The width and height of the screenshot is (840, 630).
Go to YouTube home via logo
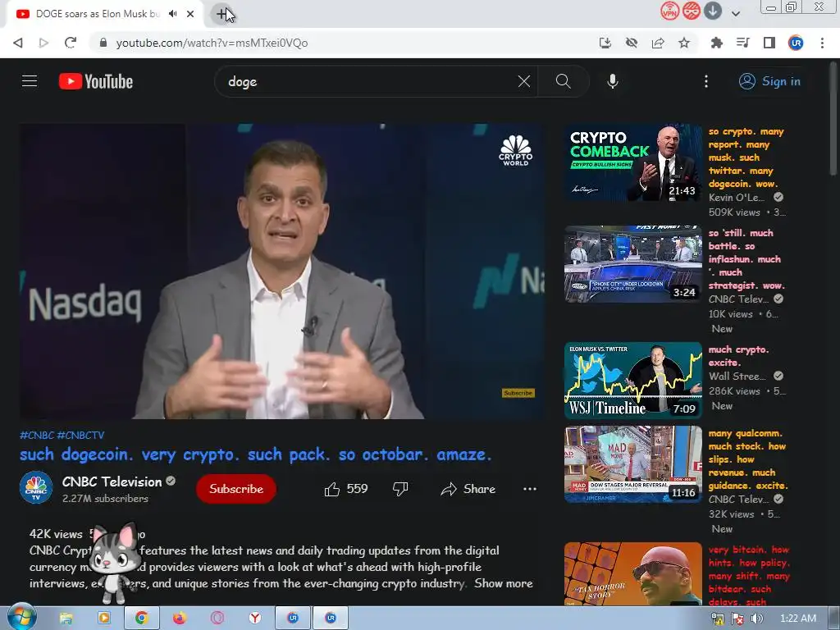pos(96,81)
